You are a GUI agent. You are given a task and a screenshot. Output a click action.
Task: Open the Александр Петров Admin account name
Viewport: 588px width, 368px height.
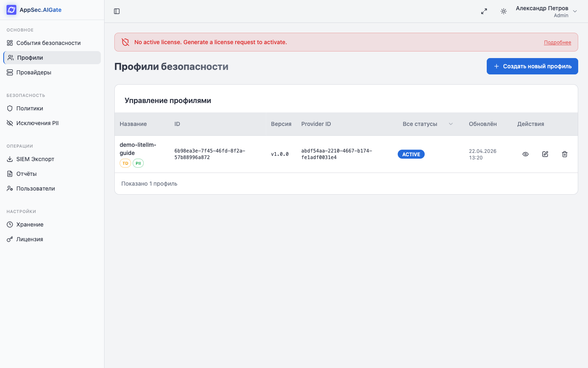pyautogui.click(x=542, y=11)
